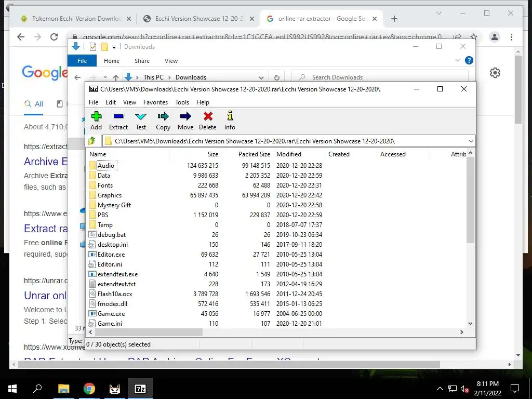Go back in the Explorer window
Viewport: 532px width, 399px height.
[78, 77]
